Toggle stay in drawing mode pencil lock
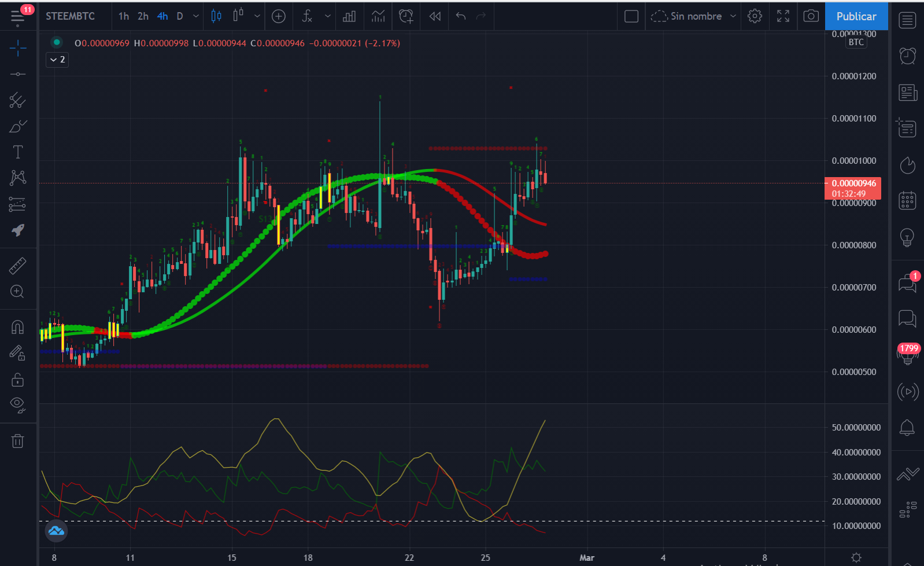The image size is (924, 566). pyautogui.click(x=18, y=353)
